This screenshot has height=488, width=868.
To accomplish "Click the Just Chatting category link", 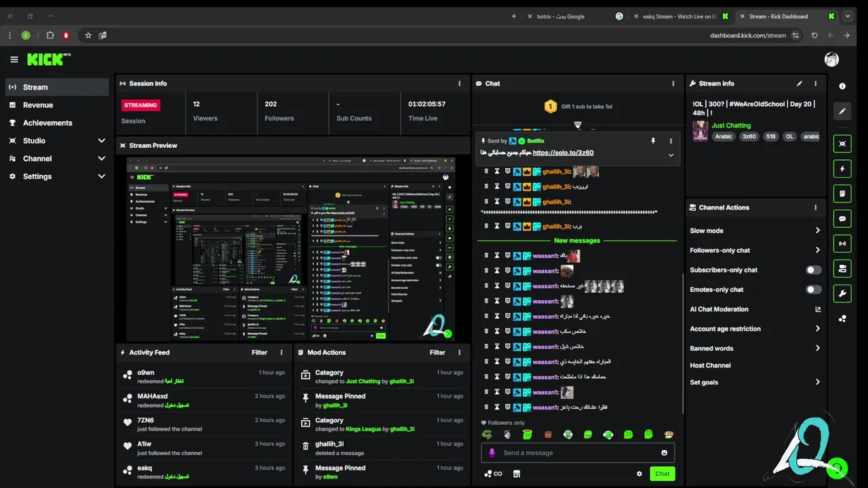I will click(x=731, y=125).
